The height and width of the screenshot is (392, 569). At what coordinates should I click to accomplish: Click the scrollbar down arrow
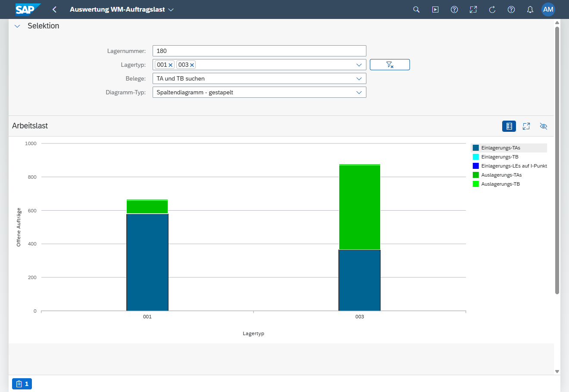(x=557, y=371)
